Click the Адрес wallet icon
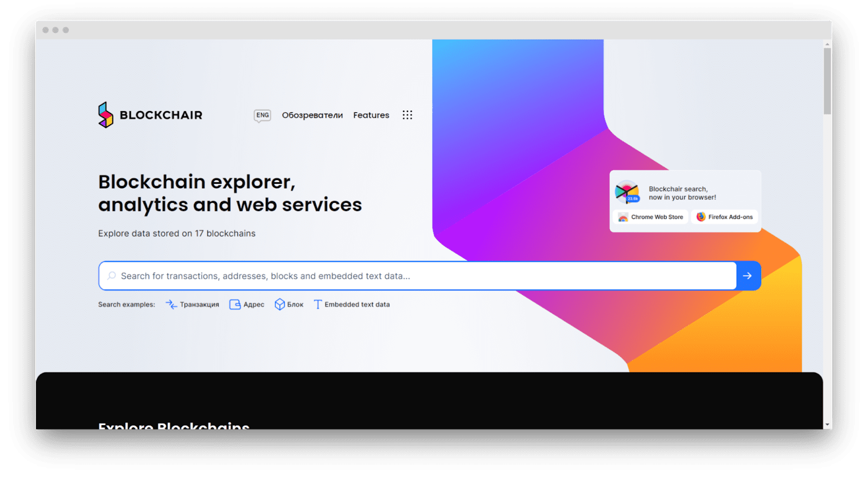868x481 pixels. pyautogui.click(x=235, y=305)
